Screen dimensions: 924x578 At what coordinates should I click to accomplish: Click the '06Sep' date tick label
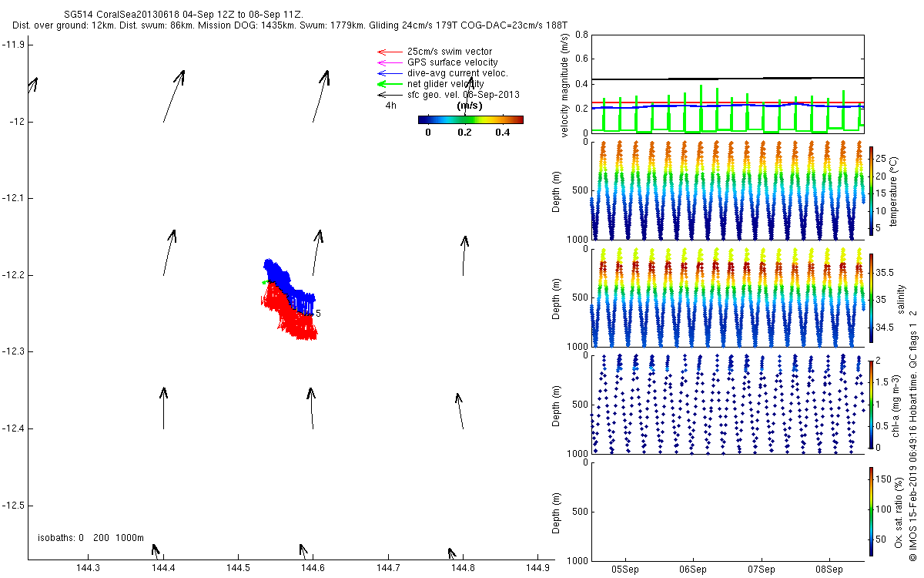693,571
